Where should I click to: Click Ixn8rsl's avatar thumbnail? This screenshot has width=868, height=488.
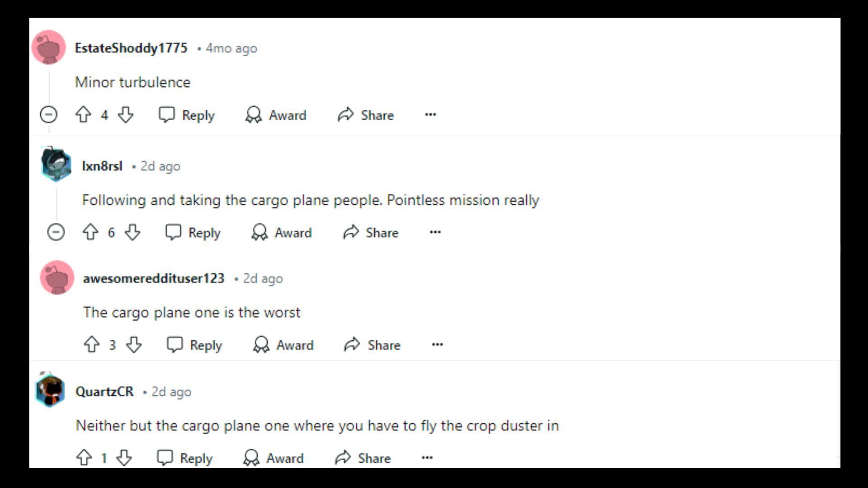click(56, 164)
